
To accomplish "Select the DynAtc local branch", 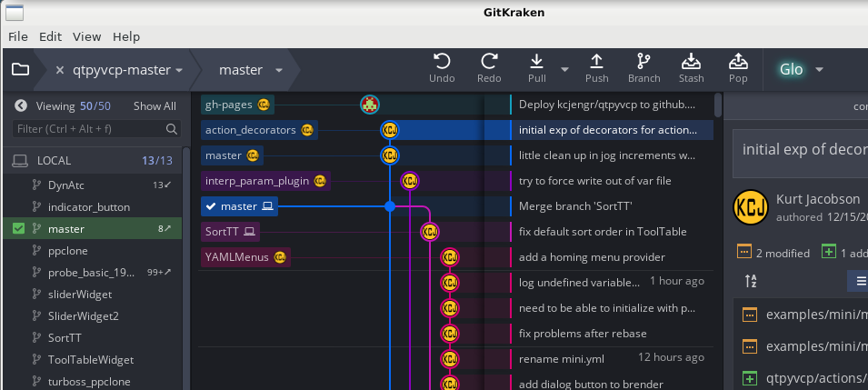I will [x=93, y=185].
